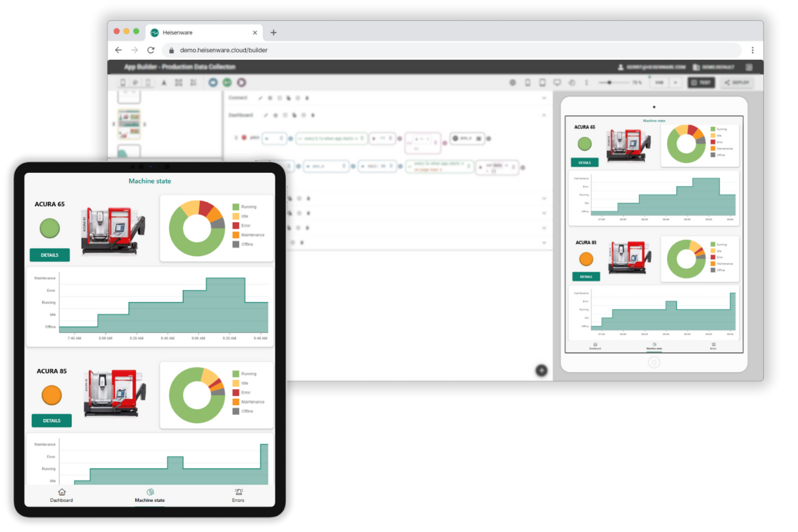
Task: Open the Chrome three-dot menu
Action: 752,50
